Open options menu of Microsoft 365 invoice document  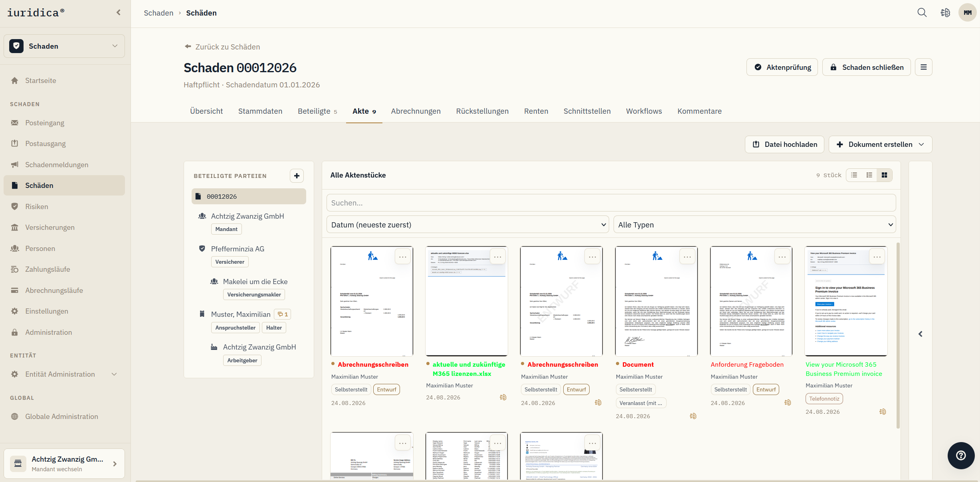tap(877, 257)
